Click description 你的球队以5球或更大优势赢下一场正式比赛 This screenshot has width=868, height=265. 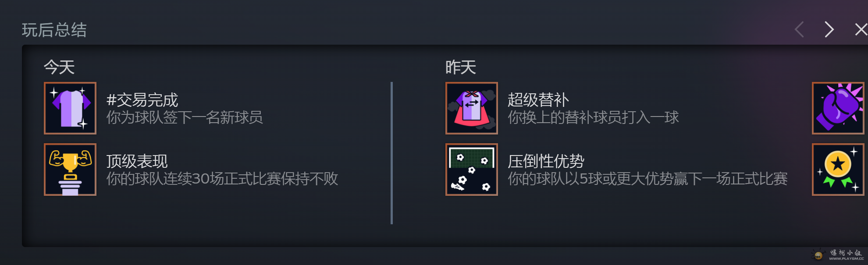(x=647, y=179)
